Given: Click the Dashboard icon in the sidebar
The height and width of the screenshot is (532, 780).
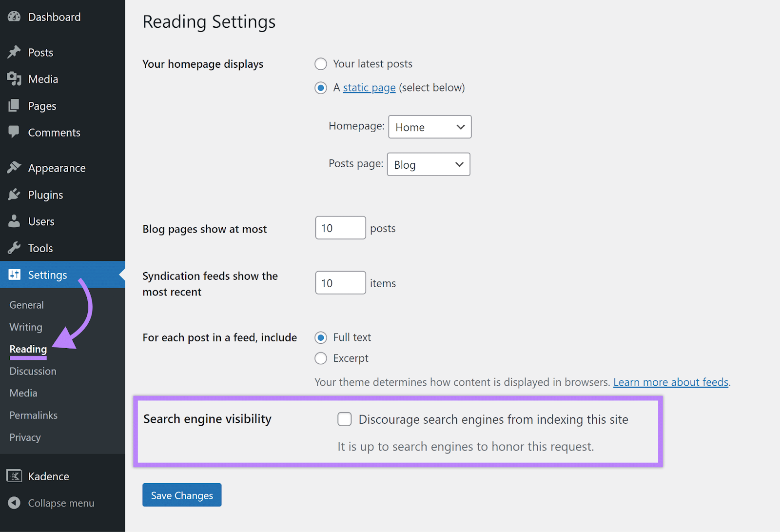Looking at the screenshot, I should click(14, 17).
